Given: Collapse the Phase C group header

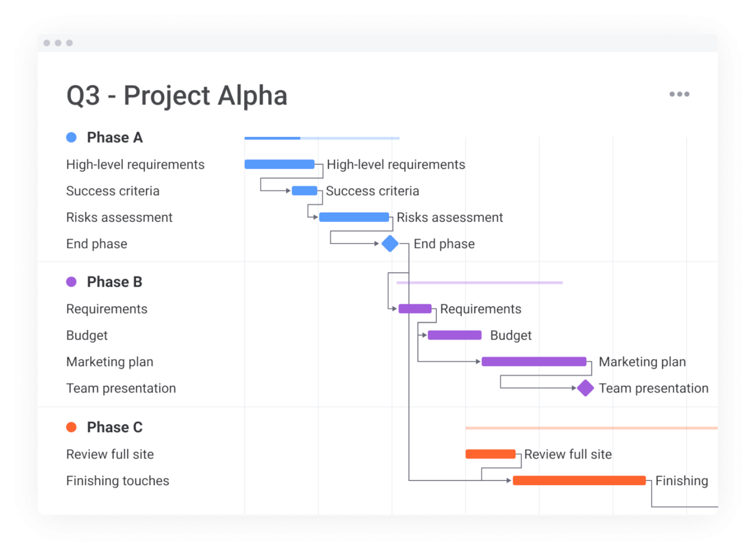Looking at the screenshot, I should 114,427.
